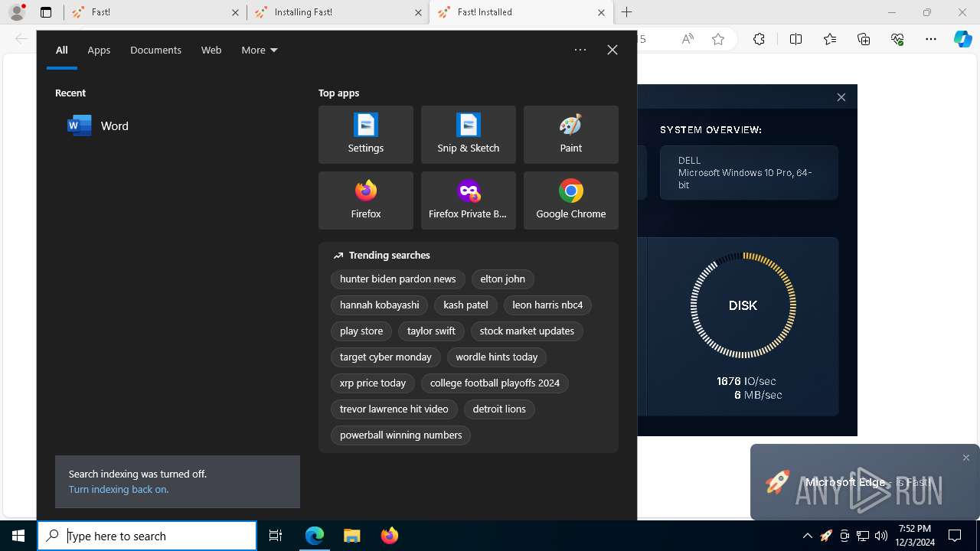Expand the More filter dropdown
This screenshot has width=980, height=551.
click(x=260, y=50)
